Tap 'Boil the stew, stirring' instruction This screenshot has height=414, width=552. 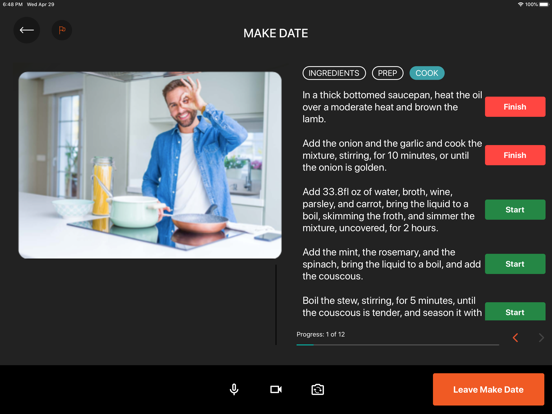click(392, 307)
